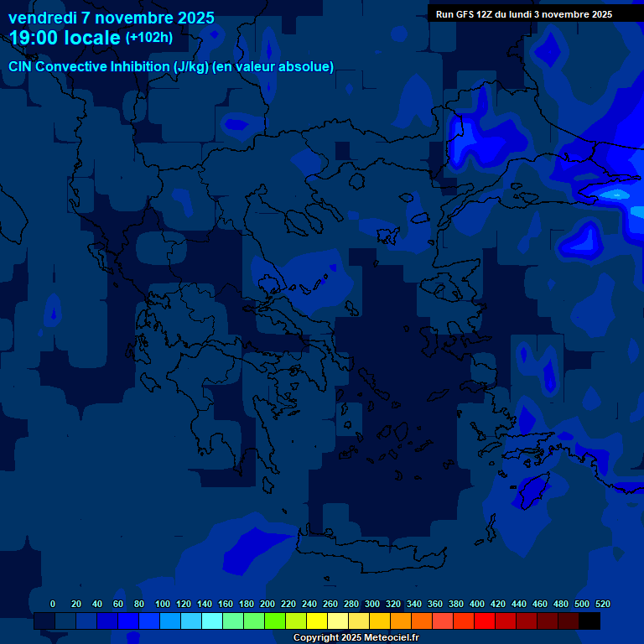Click the '0' label on the legend scale
644x644 pixels.
click(53, 604)
